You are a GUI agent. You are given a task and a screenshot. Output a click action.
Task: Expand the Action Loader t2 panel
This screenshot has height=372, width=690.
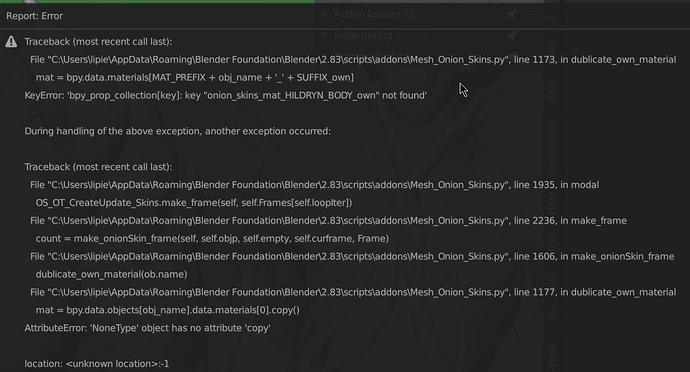325,14
